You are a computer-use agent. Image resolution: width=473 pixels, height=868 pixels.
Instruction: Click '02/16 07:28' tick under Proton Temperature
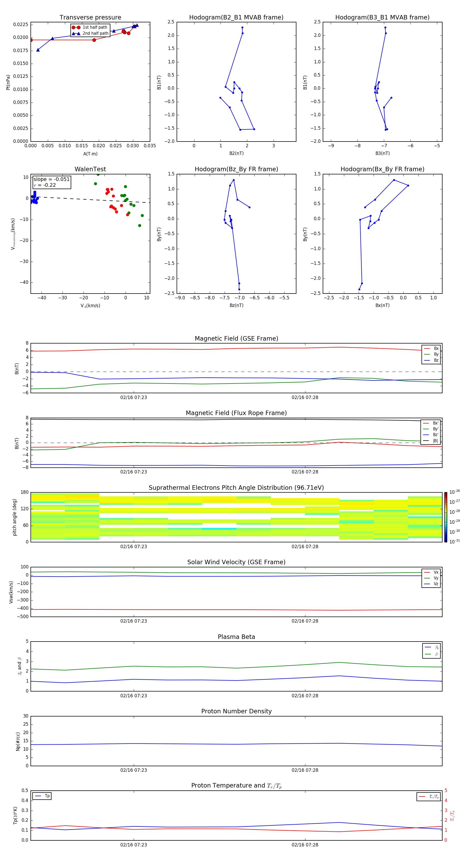click(x=305, y=845)
